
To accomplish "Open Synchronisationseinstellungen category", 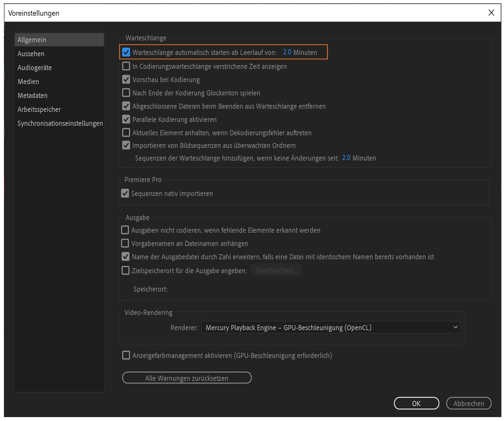I will 60,123.
